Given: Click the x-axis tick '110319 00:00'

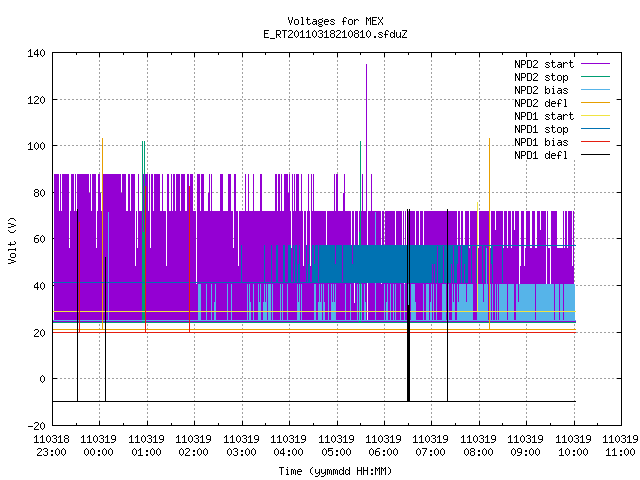Looking at the screenshot, I should pyautogui.click(x=99, y=446).
